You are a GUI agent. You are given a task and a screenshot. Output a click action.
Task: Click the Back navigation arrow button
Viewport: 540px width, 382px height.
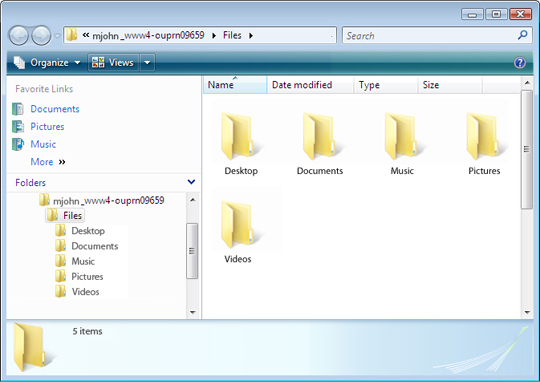click(x=19, y=35)
